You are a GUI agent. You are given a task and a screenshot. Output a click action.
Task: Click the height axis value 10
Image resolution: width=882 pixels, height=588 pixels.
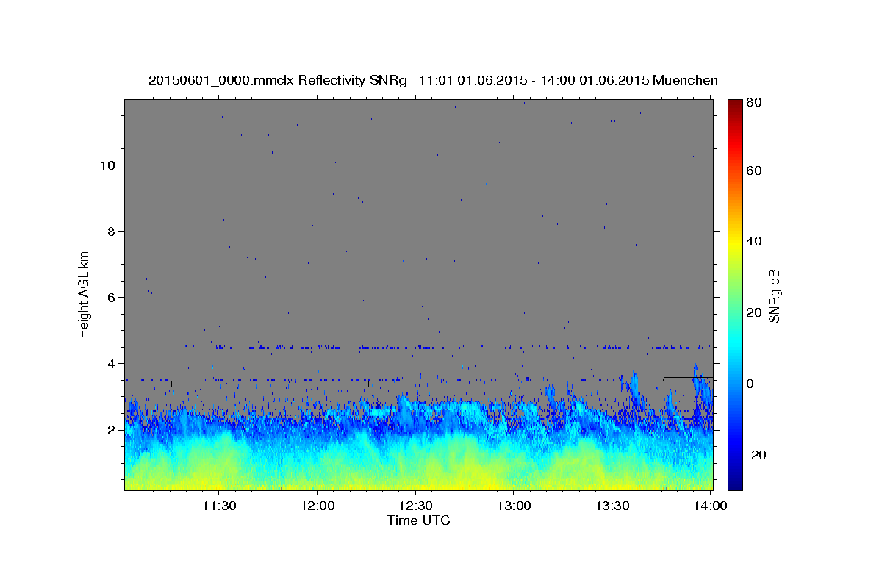tap(108, 165)
